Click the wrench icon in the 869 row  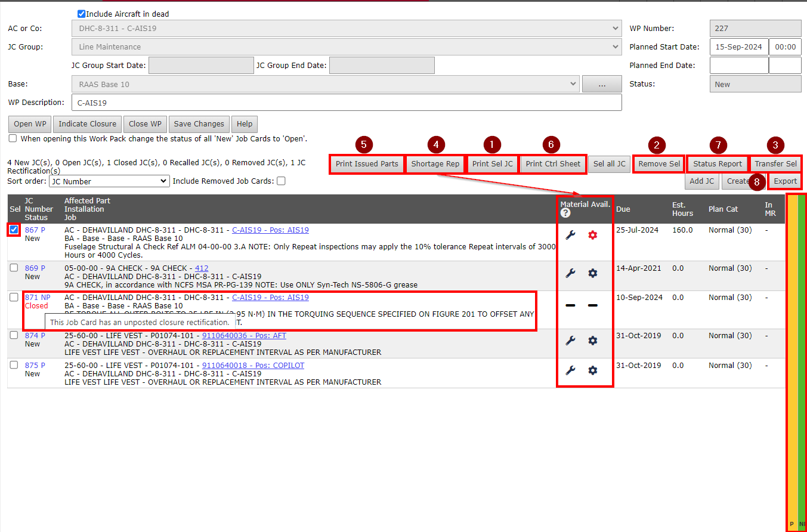click(570, 273)
